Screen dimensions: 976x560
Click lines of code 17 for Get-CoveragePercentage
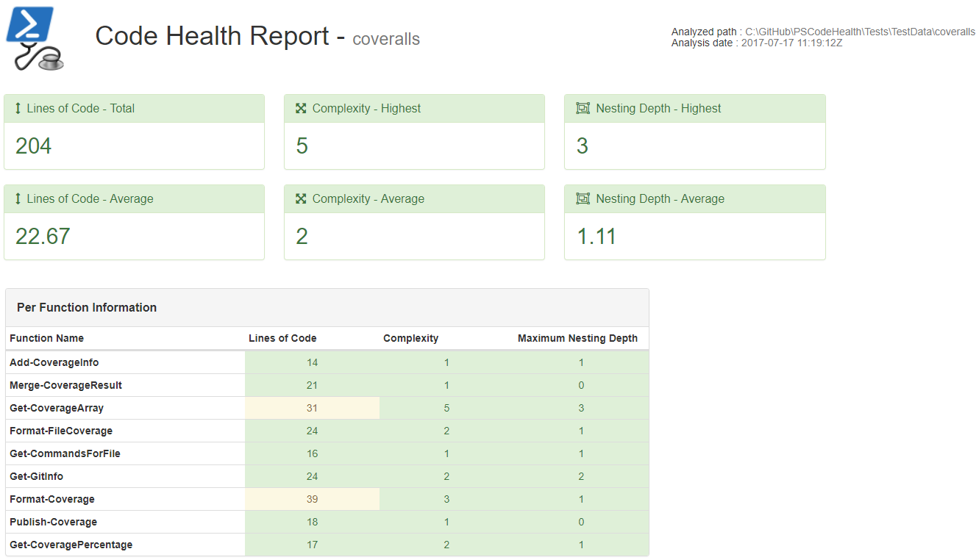coord(313,545)
